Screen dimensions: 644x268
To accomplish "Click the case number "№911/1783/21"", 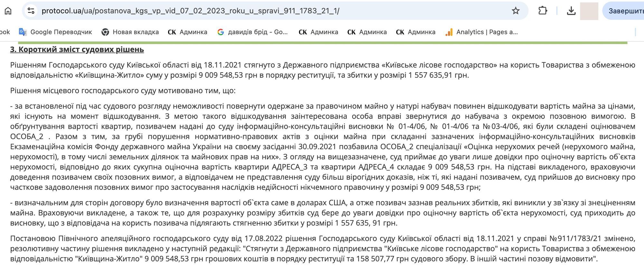I will 575,239.
